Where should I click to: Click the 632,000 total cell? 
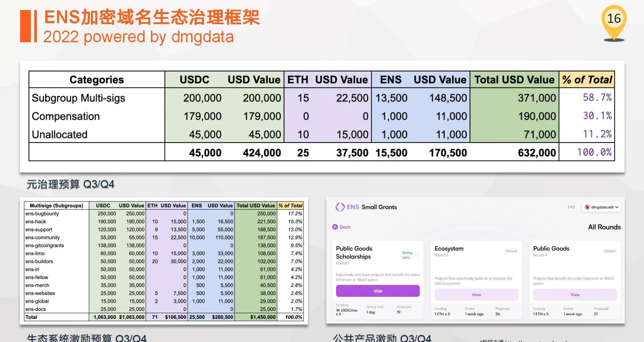point(537,153)
